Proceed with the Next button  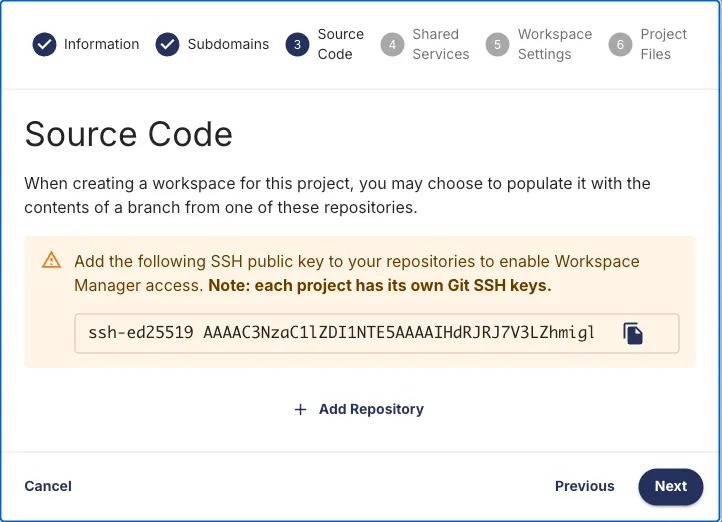(x=670, y=487)
